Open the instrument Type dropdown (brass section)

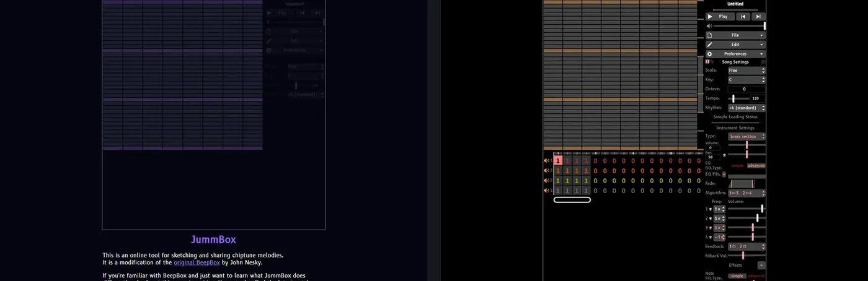pyautogui.click(x=746, y=136)
